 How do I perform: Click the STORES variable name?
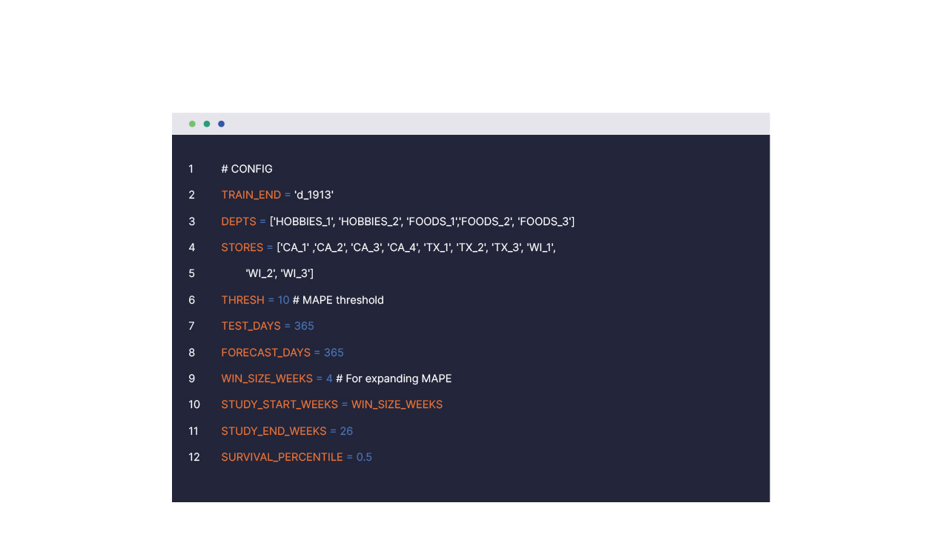click(x=242, y=247)
